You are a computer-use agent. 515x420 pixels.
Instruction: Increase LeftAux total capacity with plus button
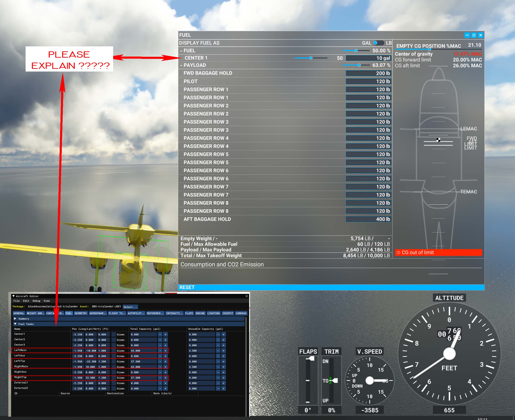pyautogui.click(x=166, y=356)
